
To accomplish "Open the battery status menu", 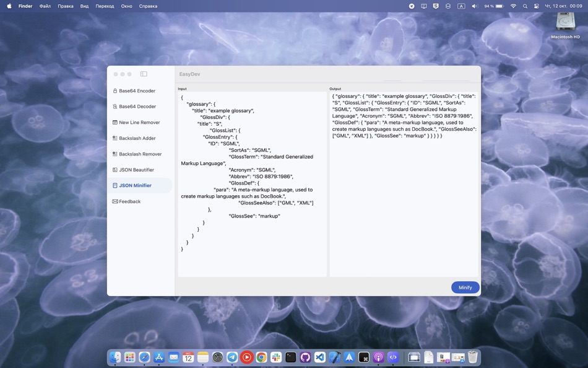I will (493, 6).
